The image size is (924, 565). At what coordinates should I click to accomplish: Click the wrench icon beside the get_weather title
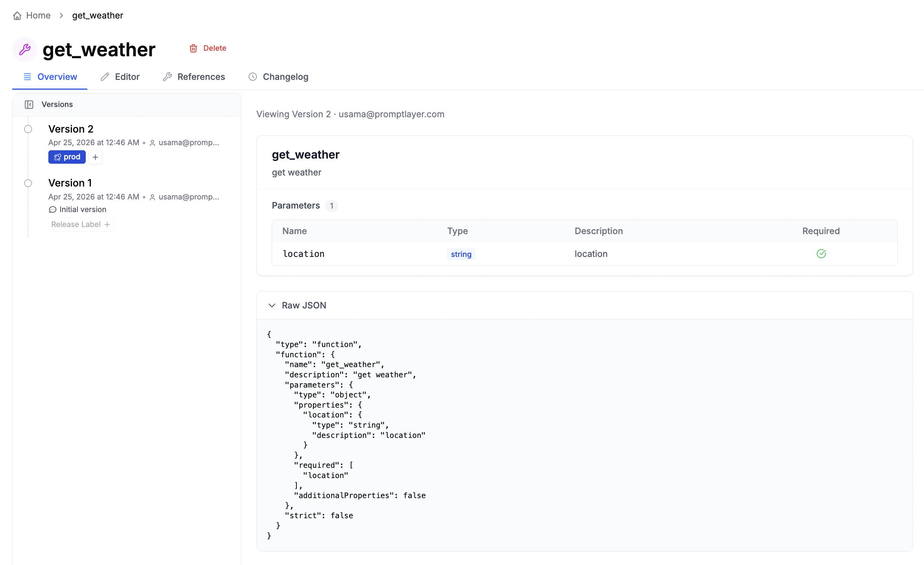(24, 50)
